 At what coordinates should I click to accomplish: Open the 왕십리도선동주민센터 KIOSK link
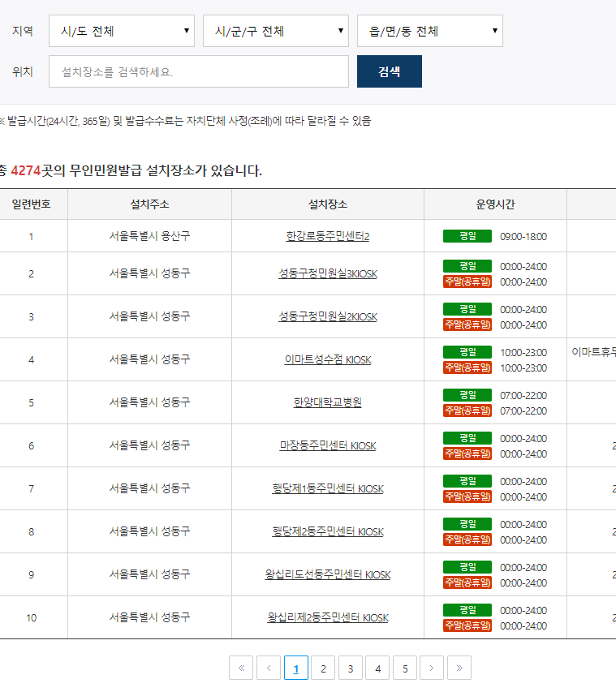(328, 574)
